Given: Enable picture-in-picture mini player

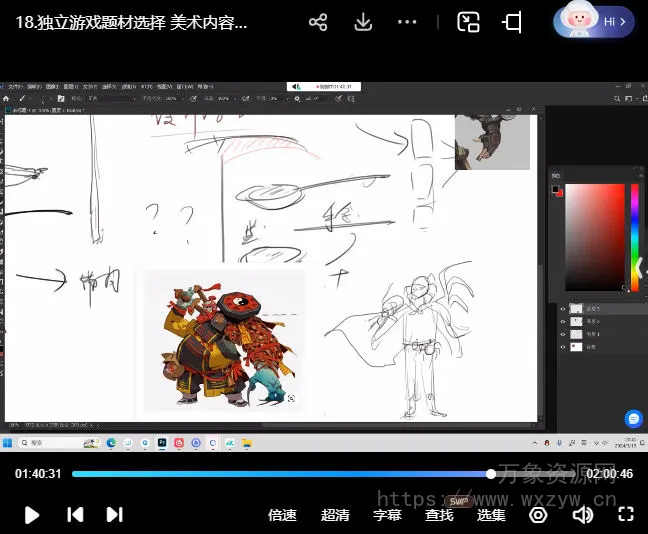Looking at the screenshot, I should pyautogui.click(x=468, y=22).
